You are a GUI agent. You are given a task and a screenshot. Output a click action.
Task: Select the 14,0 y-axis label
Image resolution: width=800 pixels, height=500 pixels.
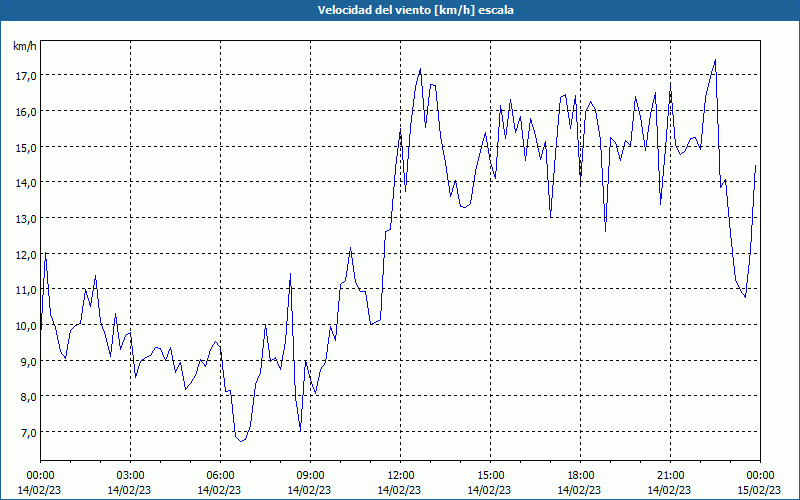pos(26,183)
